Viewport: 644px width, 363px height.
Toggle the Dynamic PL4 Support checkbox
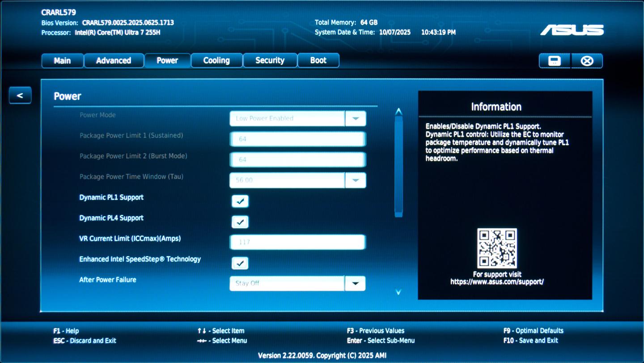(240, 222)
